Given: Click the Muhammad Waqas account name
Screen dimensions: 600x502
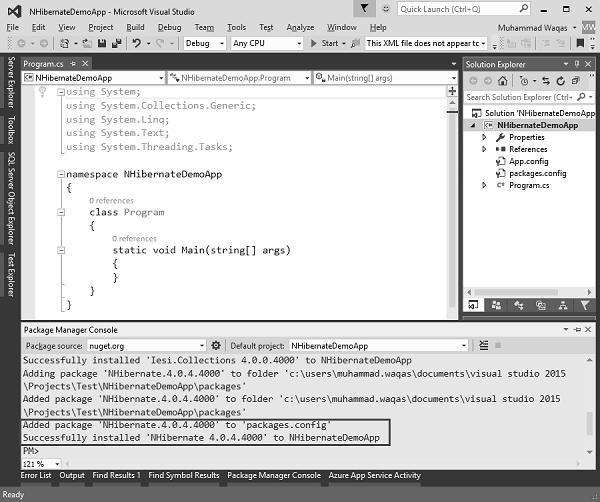Looking at the screenshot, I should coord(532,28).
